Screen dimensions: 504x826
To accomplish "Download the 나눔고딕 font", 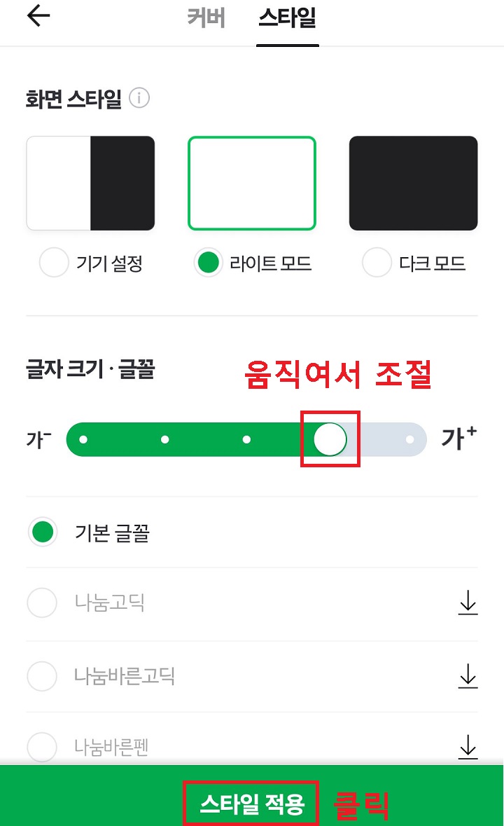I will click(468, 603).
